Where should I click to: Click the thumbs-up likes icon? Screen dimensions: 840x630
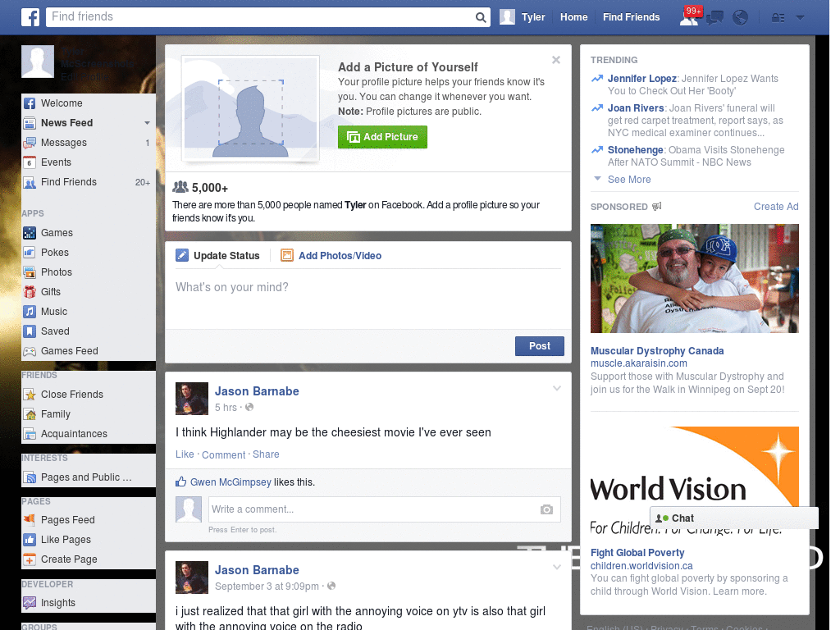[x=181, y=482]
